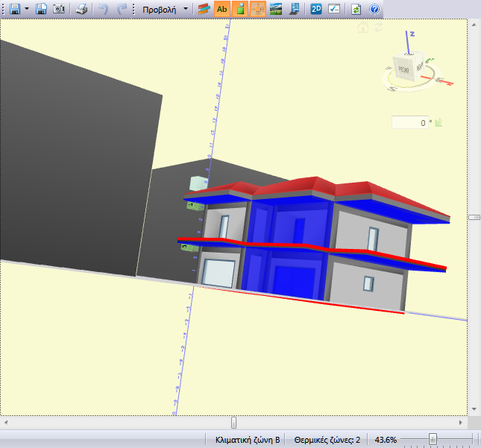Screen dimensions: 481x448
Task: Expand the arrow right of Προβολή
Action: point(186,10)
